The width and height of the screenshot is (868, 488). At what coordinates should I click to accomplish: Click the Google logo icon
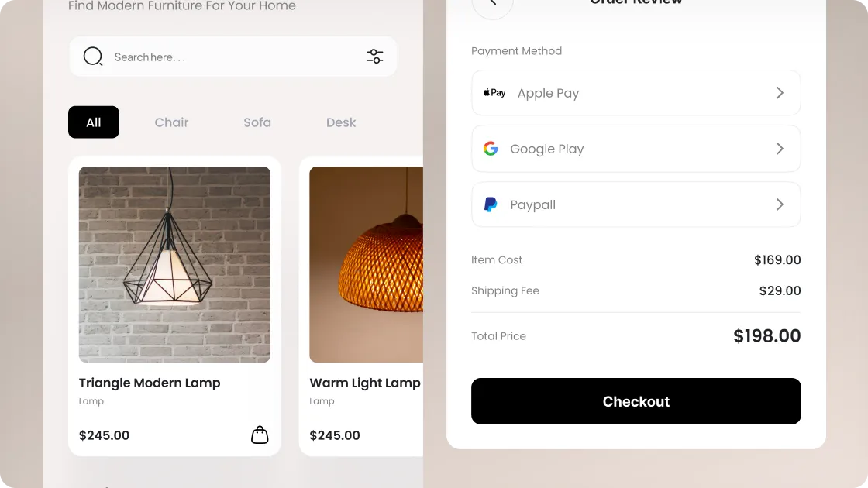click(491, 148)
